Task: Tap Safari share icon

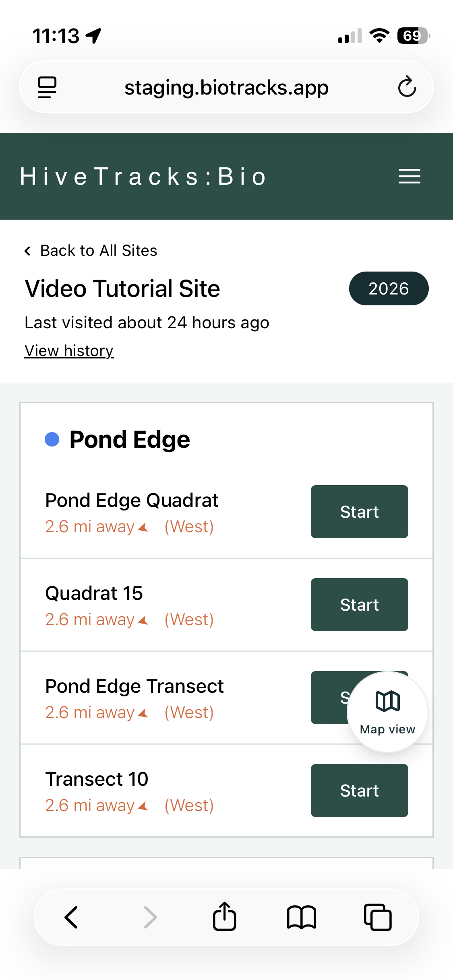Action: click(224, 917)
